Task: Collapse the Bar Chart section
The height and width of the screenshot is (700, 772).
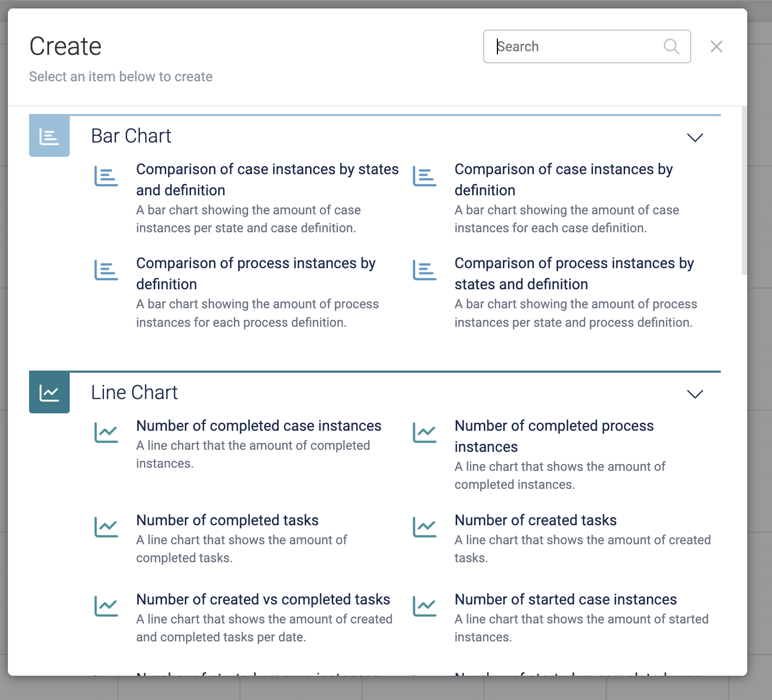Action: click(695, 138)
